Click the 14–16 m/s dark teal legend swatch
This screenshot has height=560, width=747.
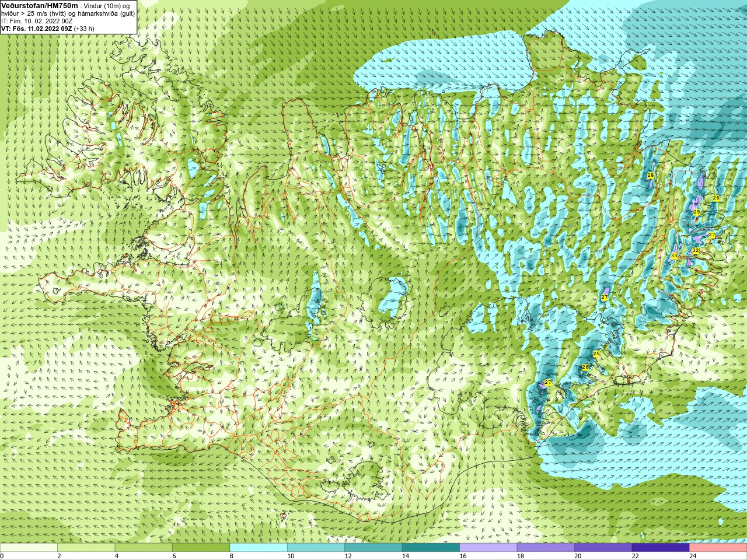pos(431,548)
